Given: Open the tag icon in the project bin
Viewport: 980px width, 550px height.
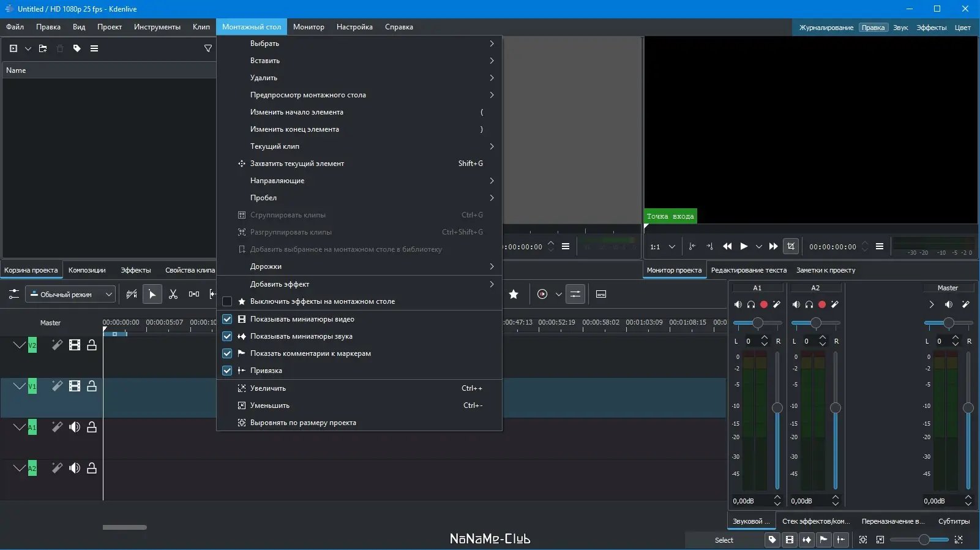Looking at the screenshot, I should (x=77, y=48).
